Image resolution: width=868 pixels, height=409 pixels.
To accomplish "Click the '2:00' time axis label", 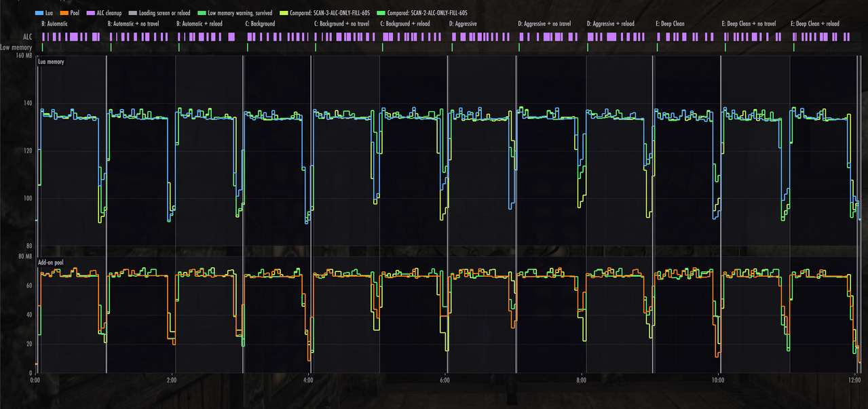I will coord(172,381).
